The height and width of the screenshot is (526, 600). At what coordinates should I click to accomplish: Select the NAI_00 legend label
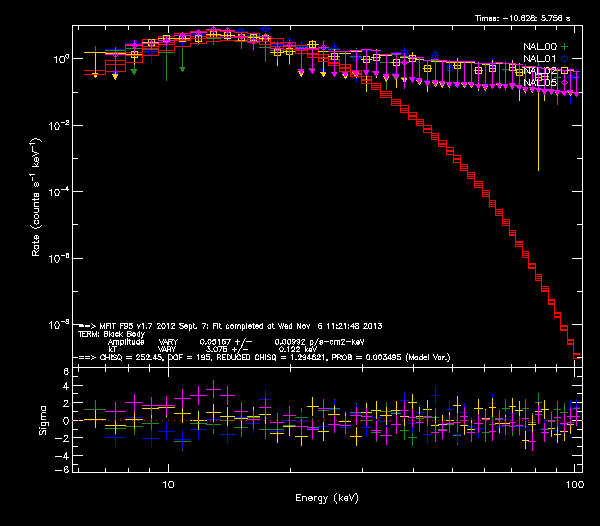coord(539,46)
